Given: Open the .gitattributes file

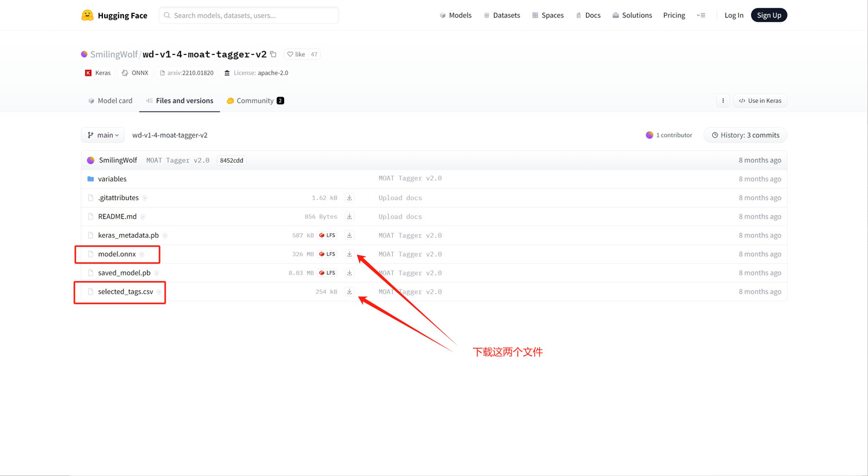Looking at the screenshot, I should pos(119,198).
